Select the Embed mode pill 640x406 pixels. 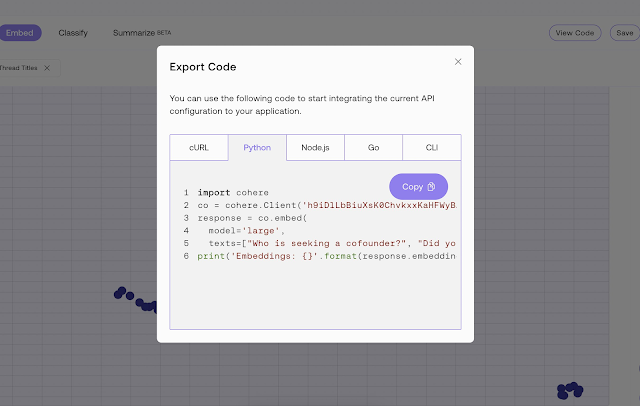tap(20, 33)
